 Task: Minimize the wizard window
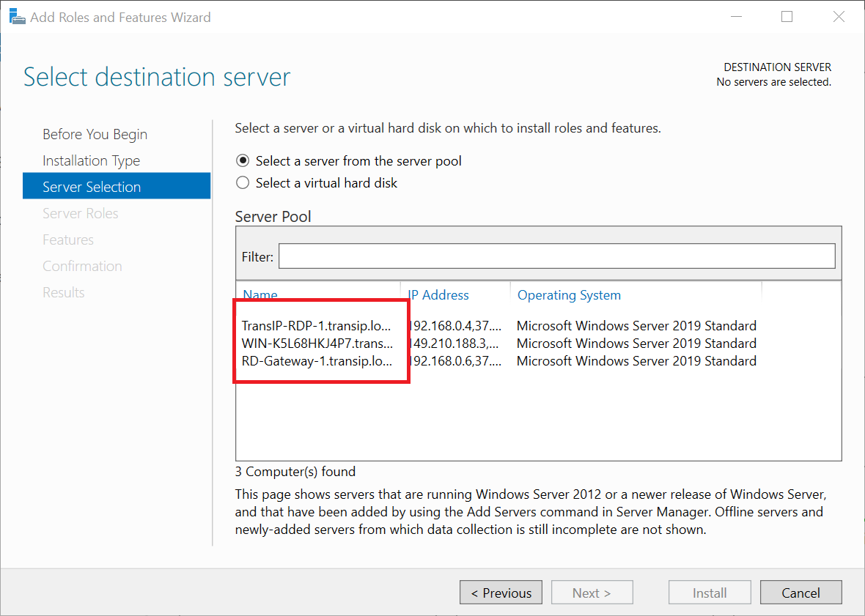coord(737,17)
